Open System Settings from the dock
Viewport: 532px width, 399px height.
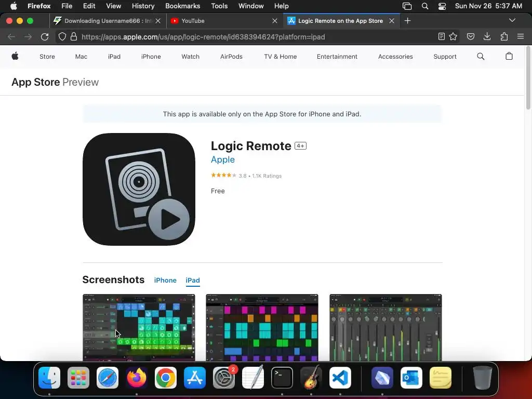[x=224, y=378]
